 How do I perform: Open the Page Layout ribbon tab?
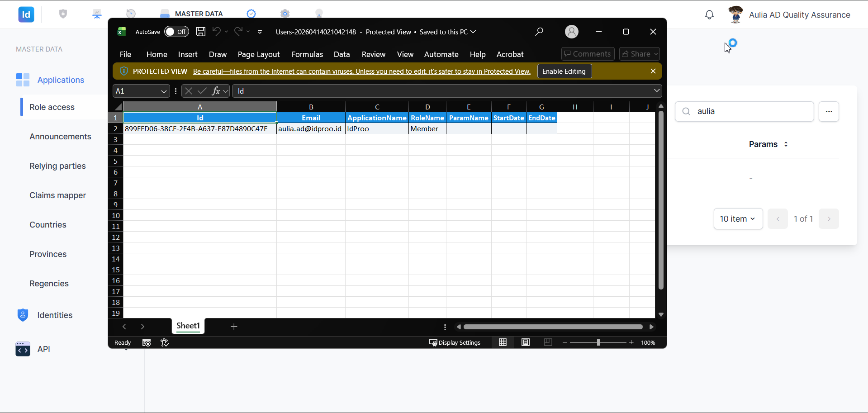point(259,54)
